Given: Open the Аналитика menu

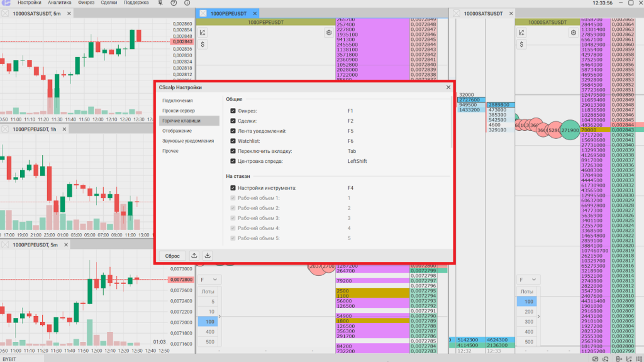Looking at the screenshot, I should [60, 3].
